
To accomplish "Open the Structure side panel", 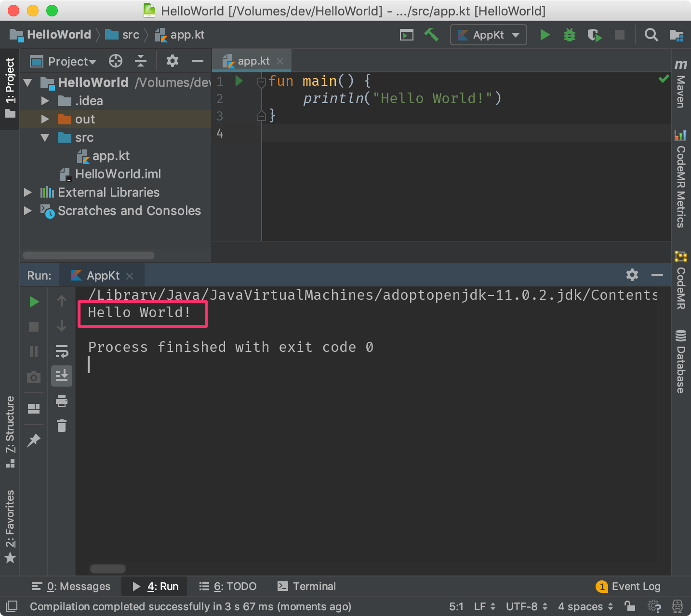I will [10, 432].
